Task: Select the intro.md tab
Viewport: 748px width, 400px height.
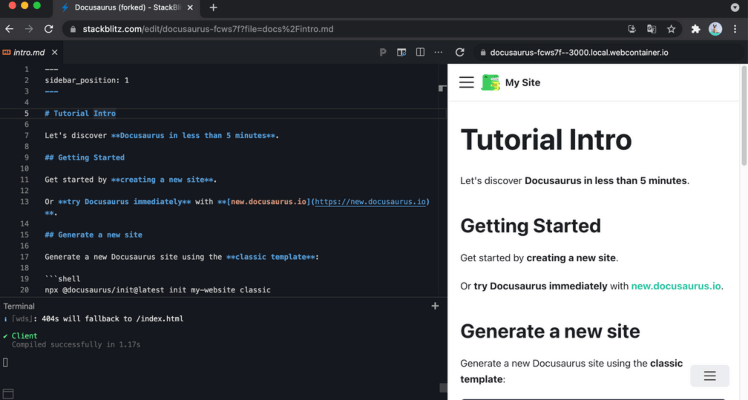Action: pos(29,52)
